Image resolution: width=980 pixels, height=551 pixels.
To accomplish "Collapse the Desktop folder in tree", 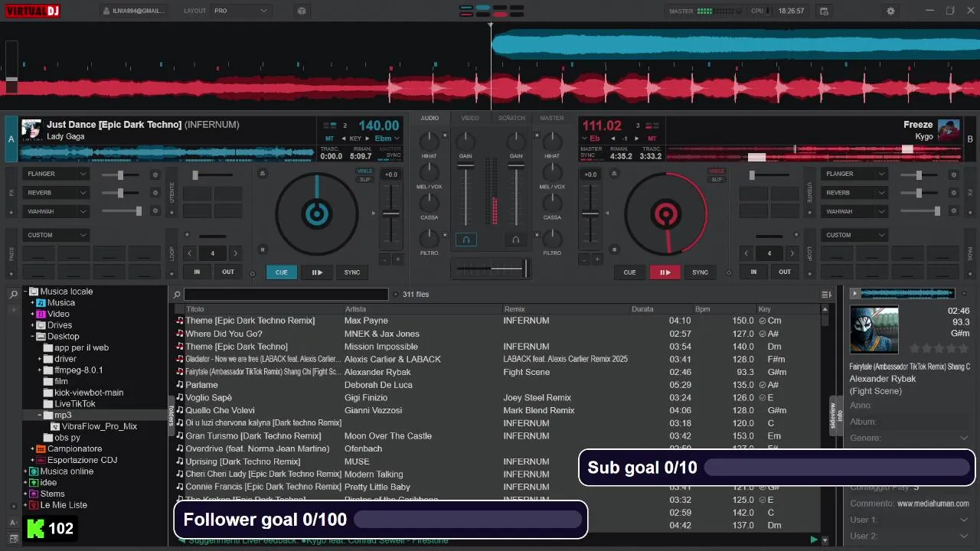I will pyautogui.click(x=33, y=336).
